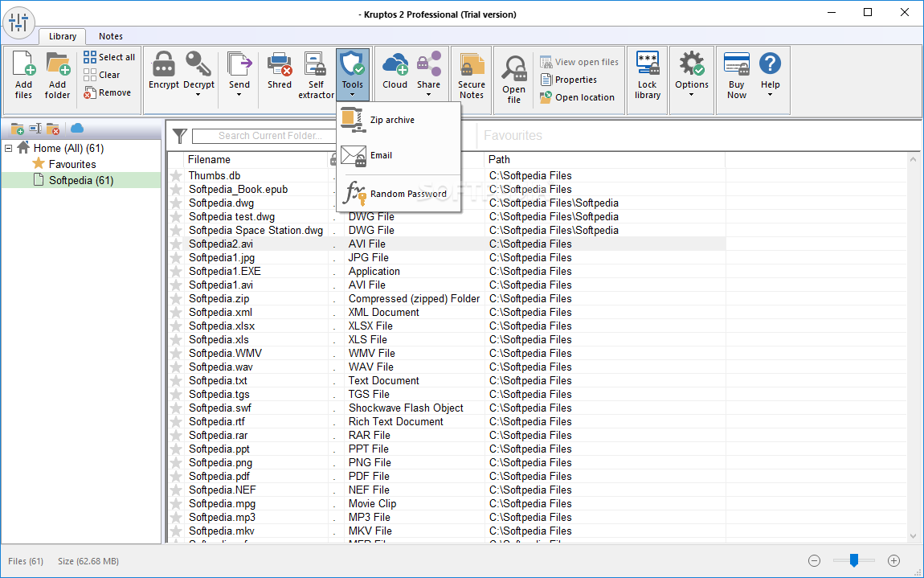The width and height of the screenshot is (924, 578).
Task: Select the Softpedia.rar file row
Action: tap(448, 435)
